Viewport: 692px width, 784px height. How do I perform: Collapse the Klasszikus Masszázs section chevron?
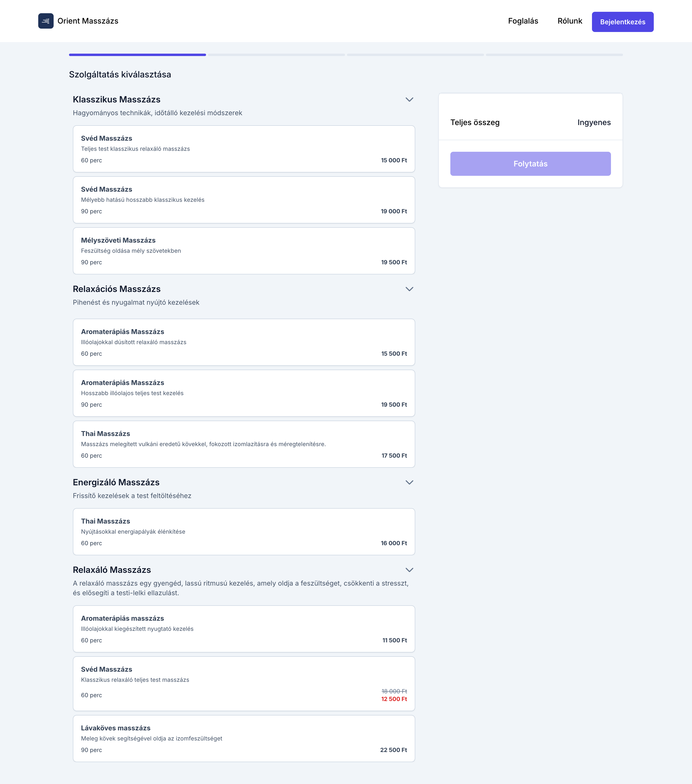409,100
